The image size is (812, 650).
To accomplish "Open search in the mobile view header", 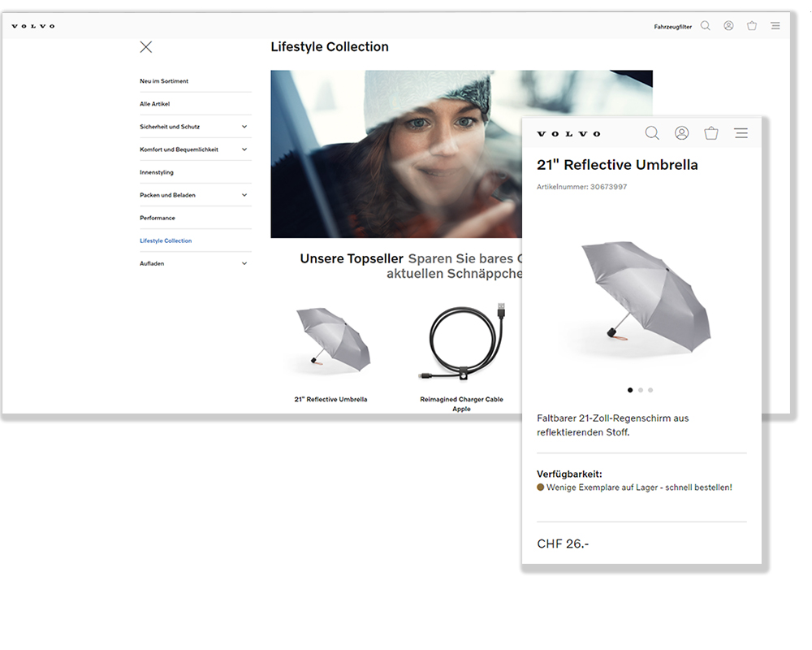I will point(652,133).
